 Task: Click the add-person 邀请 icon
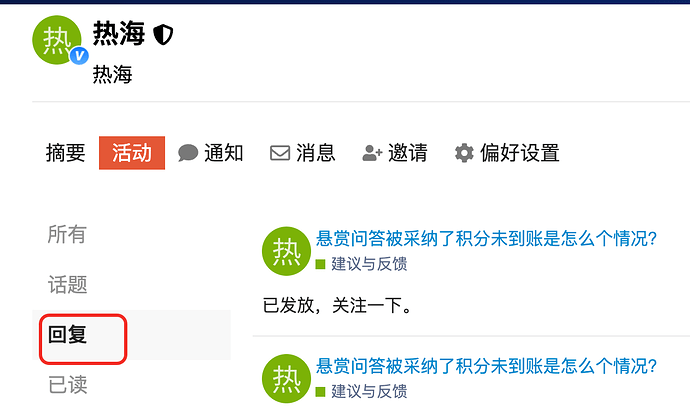point(372,153)
